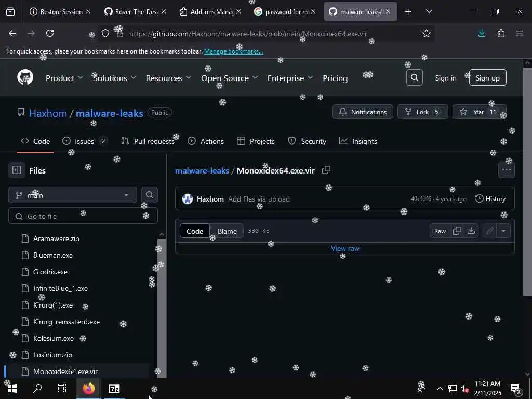Open Task View on taskbar

pyautogui.click(x=62, y=389)
